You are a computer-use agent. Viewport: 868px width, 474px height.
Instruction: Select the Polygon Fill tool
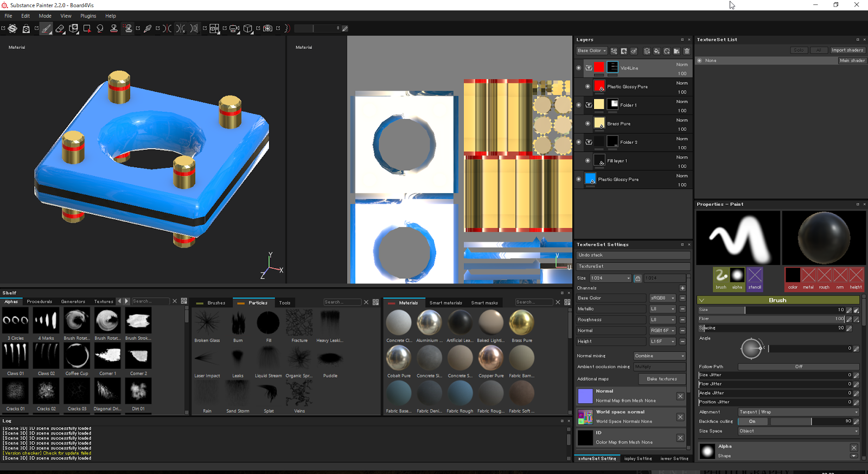click(87, 28)
